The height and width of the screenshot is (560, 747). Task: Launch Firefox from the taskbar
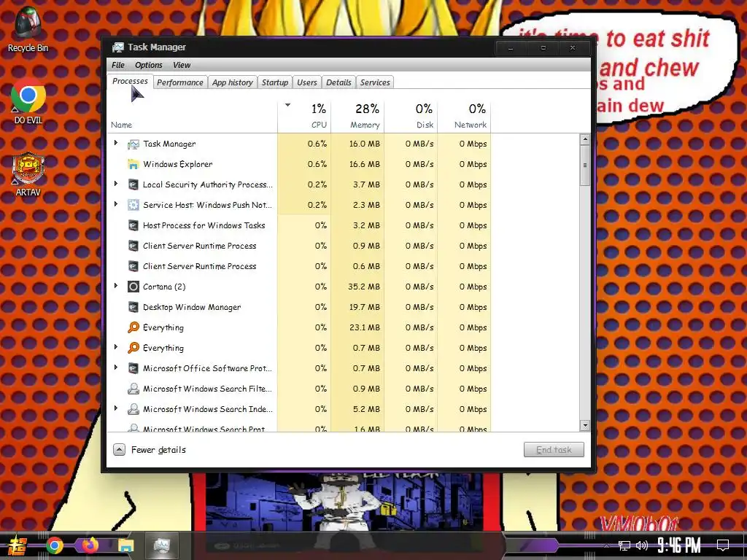pyautogui.click(x=90, y=545)
